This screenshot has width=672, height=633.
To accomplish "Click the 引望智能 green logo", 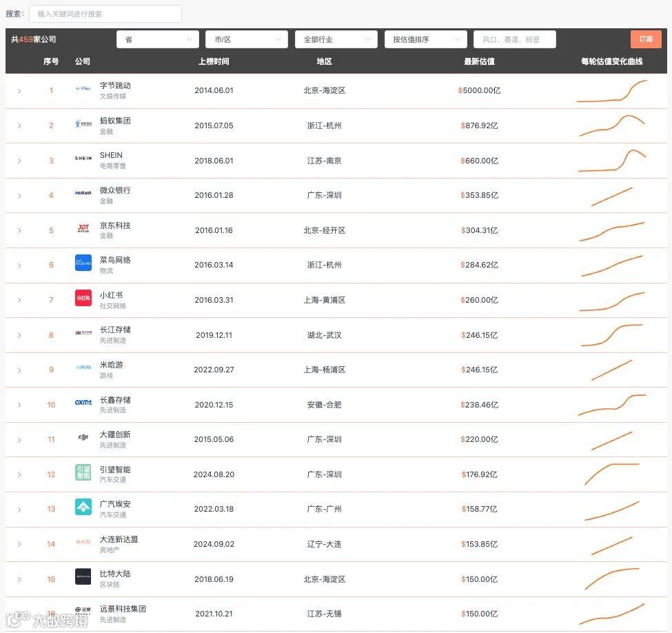I will [x=83, y=472].
